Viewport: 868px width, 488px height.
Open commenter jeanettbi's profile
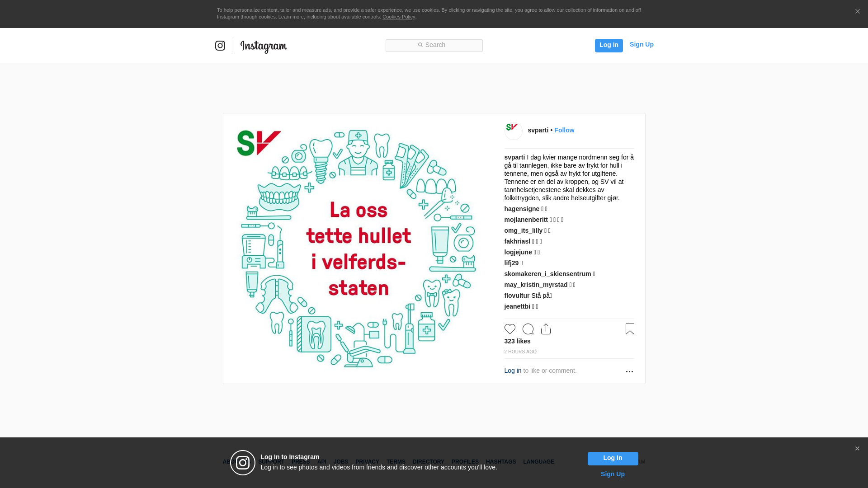click(517, 306)
